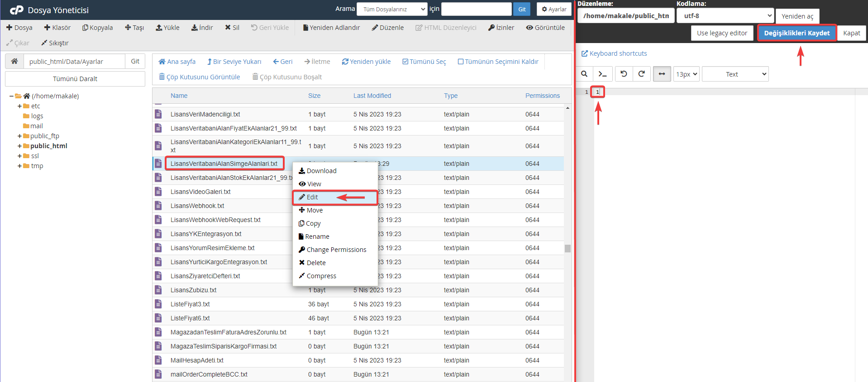This screenshot has height=382, width=868.
Task: Open the editor search magnifier tool
Action: pyautogui.click(x=584, y=74)
